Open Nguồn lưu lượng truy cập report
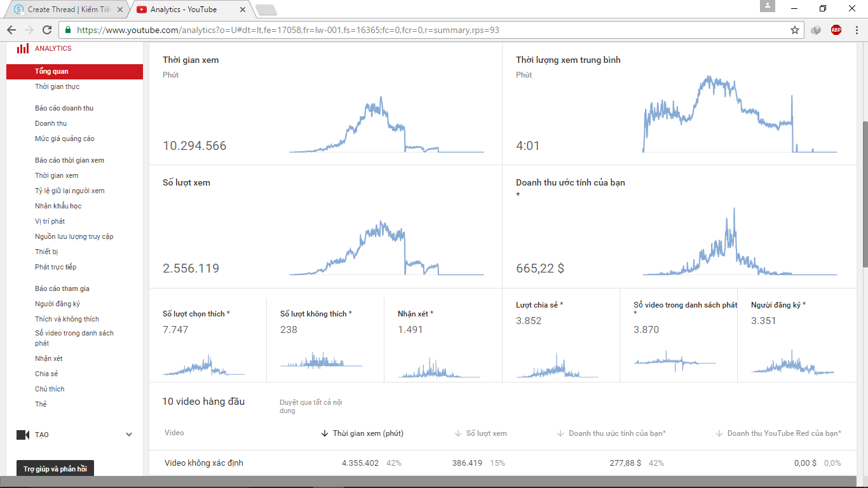The width and height of the screenshot is (868, 488). click(74, 237)
